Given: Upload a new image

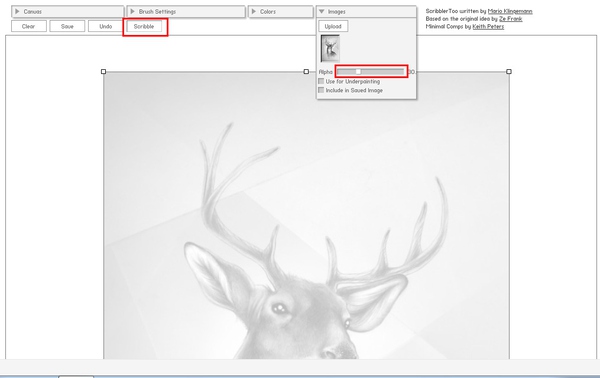Looking at the screenshot, I should (333, 26).
